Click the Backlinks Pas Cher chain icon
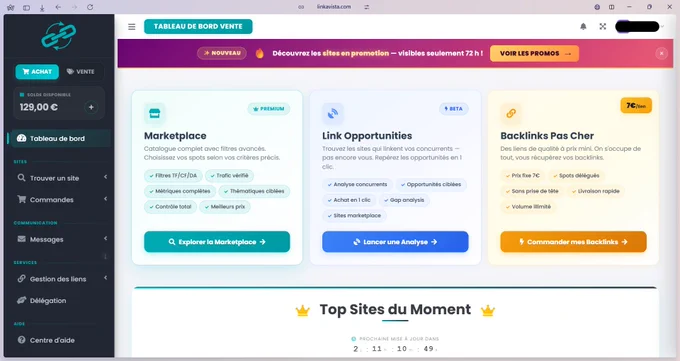680x361 pixels. [511, 113]
